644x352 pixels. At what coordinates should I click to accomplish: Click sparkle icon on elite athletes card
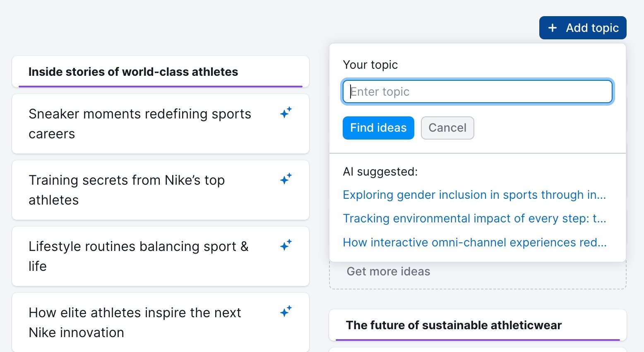pyautogui.click(x=286, y=311)
